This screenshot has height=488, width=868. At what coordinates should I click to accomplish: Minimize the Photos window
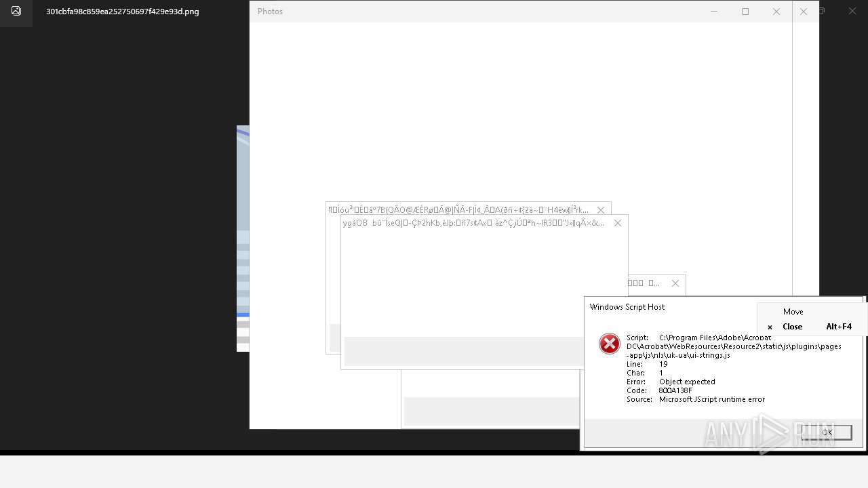[714, 12]
